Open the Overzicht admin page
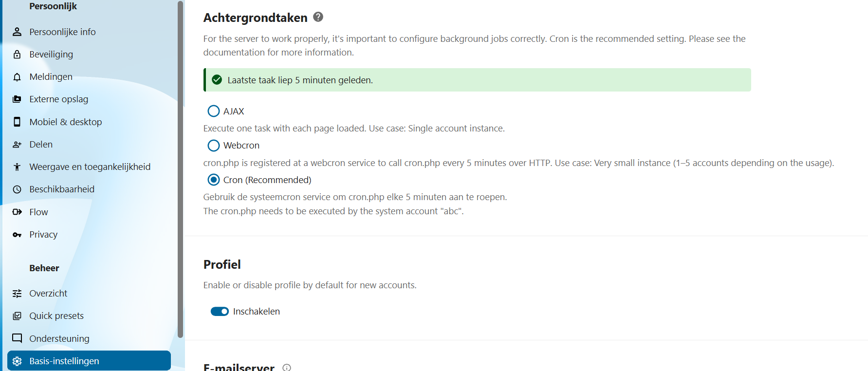Image resolution: width=868 pixels, height=371 pixels. coord(48,294)
